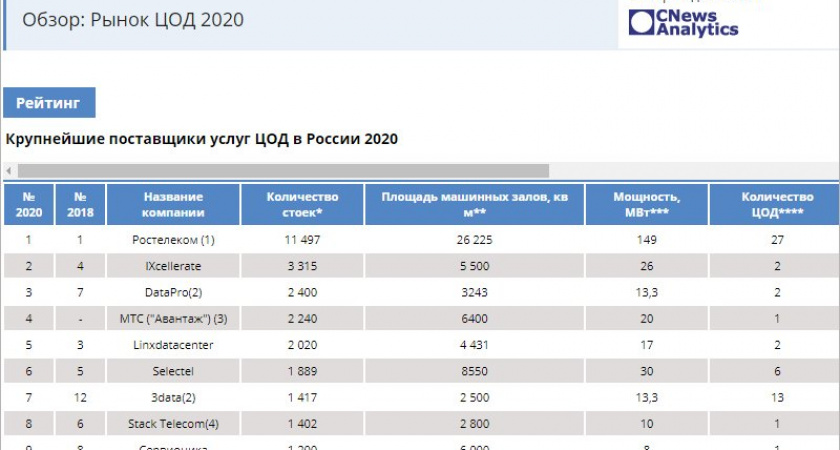840x450 pixels.
Task: Click the 26 225 area value
Action: click(474, 239)
